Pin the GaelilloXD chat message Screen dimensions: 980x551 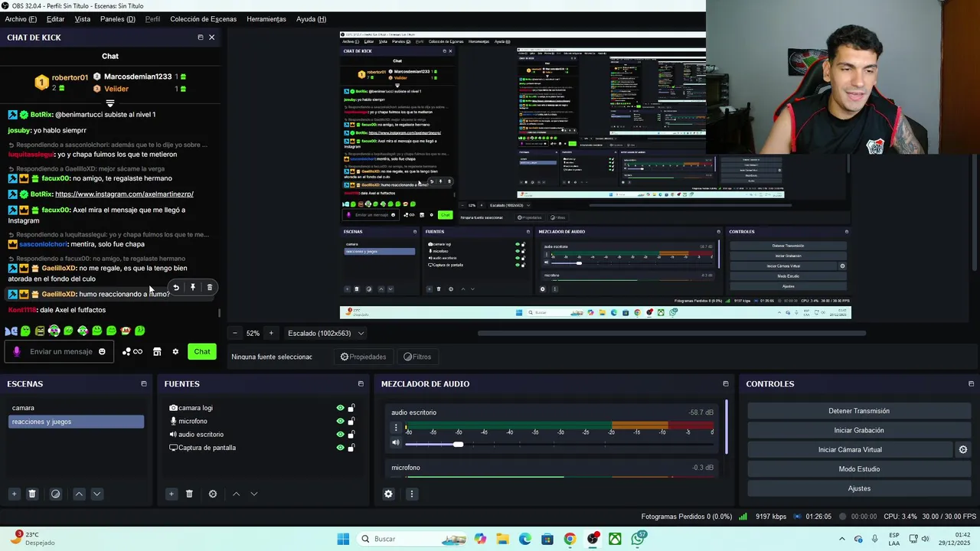[x=193, y=288]
